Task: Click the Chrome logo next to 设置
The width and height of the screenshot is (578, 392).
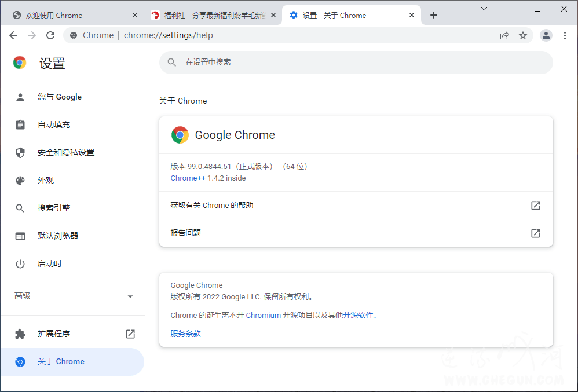Action: [20, 63]
